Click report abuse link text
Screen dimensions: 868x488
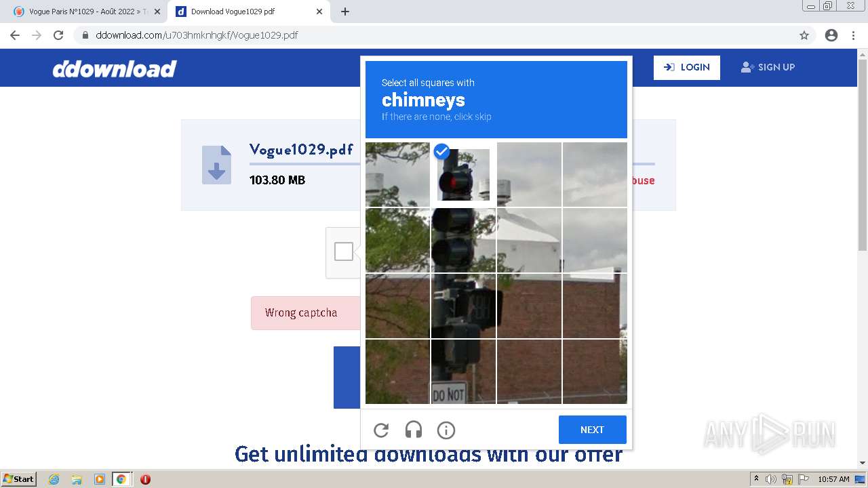click(x=644, y=180)
